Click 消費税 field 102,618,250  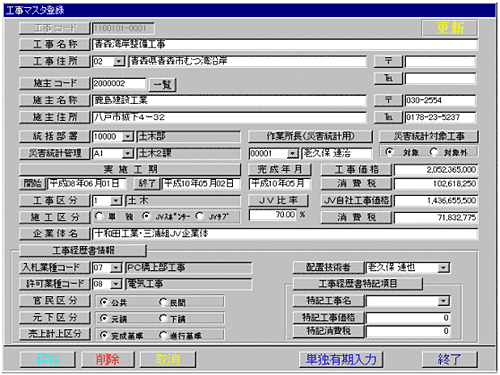pos(436,184)
